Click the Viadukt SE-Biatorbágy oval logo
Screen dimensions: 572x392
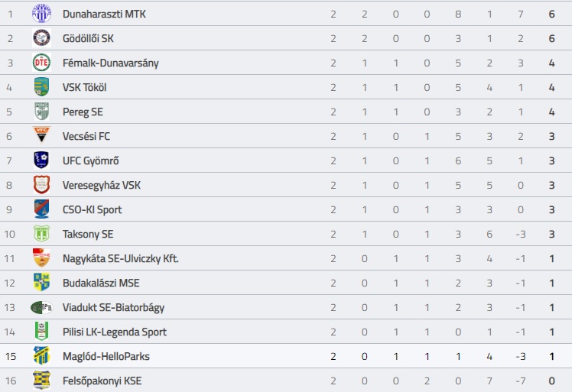coord(41,307)
